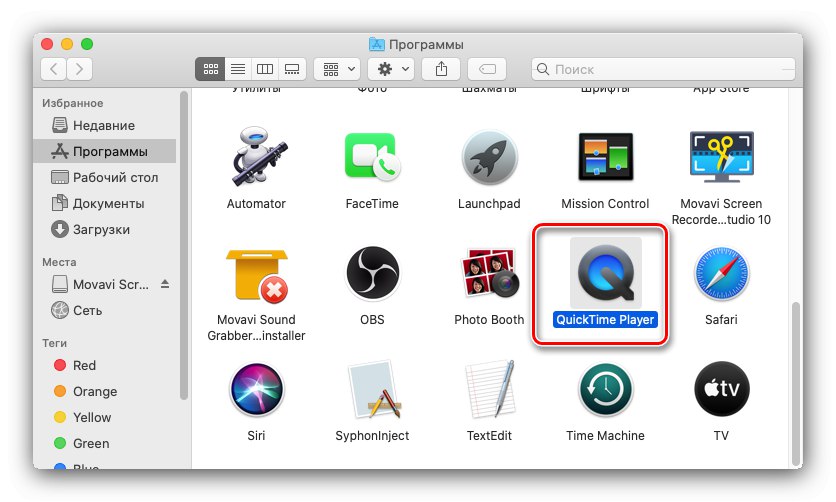The image size is (836, 502).
Task: Click the Share toolbar button
Action: pyautogui.click(x=441, y=69)
